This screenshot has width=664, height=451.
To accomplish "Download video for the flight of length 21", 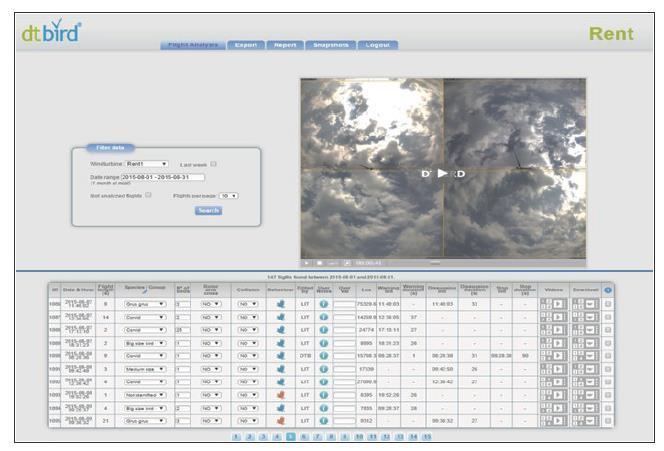I will [590, 421].
